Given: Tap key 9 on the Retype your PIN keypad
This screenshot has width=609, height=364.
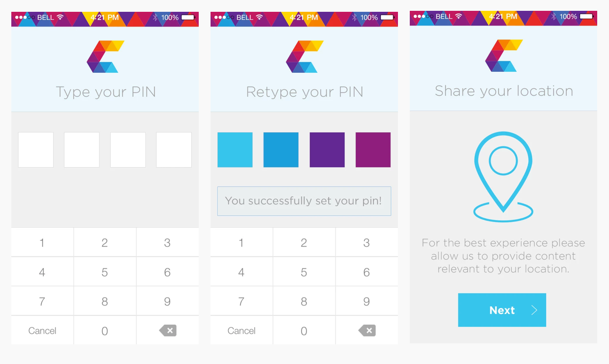Looking at the screenshot, I should [x=366, y=302].
